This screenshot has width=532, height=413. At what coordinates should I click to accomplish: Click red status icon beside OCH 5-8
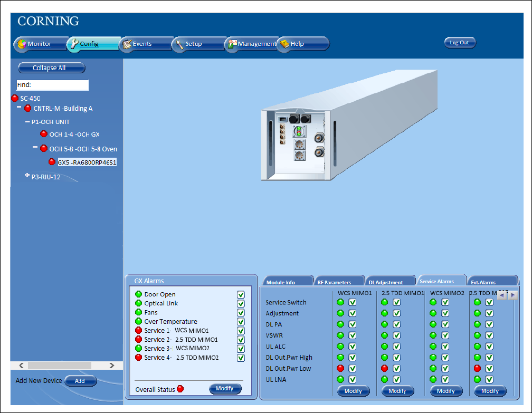click(x=44, y=149)
